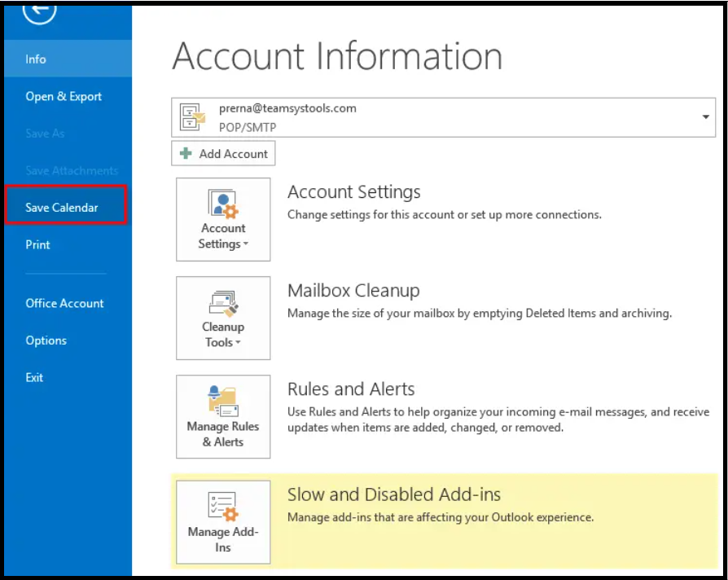The height and width of the screenshot is (580, 728).
Task: Select the Info menu item
Action: click(68, 59)
